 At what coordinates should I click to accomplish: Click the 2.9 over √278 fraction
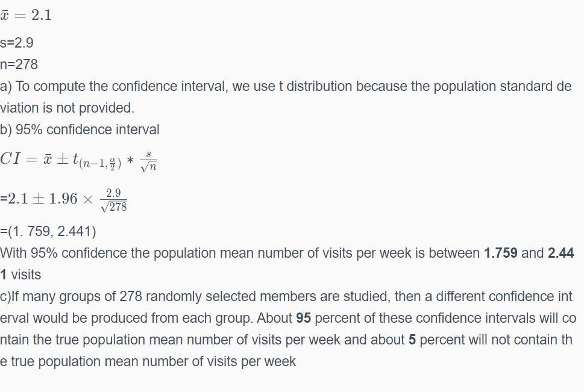tap(113, 201)
